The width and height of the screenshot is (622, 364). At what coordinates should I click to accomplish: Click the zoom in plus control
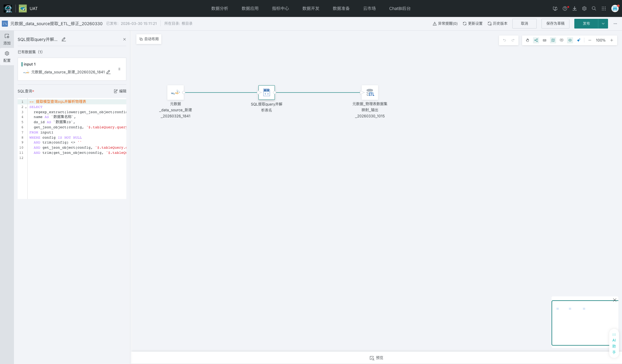point(612,40)
